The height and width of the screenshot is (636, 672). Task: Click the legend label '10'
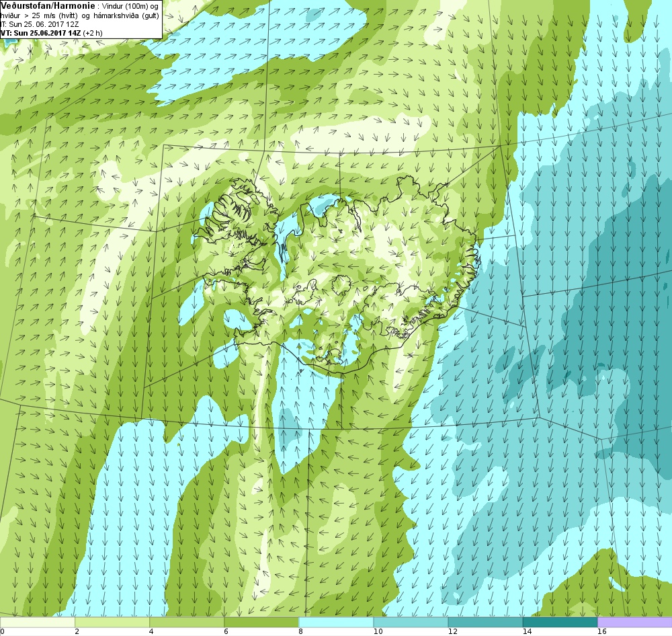[x=378, y=631]
